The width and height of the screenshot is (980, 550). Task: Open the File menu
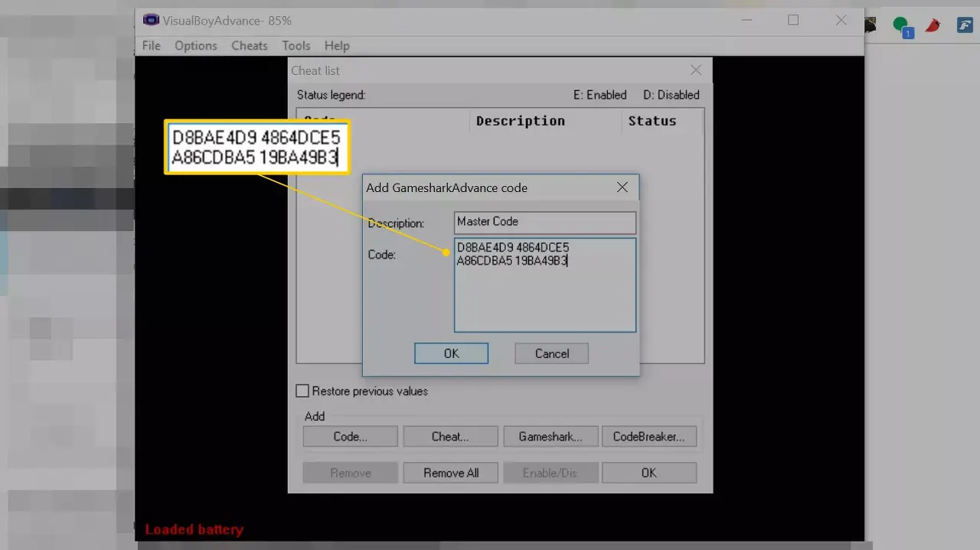pos(152,46)
